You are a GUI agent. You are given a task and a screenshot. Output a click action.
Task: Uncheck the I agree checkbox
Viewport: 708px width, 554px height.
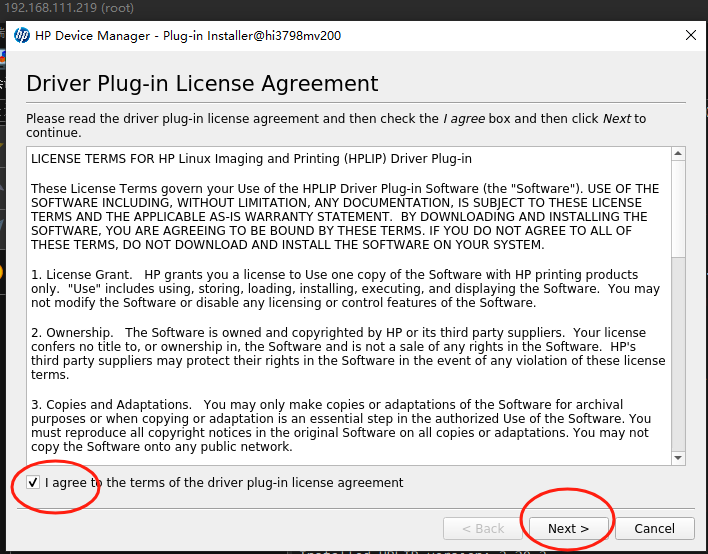pos(34,483)
